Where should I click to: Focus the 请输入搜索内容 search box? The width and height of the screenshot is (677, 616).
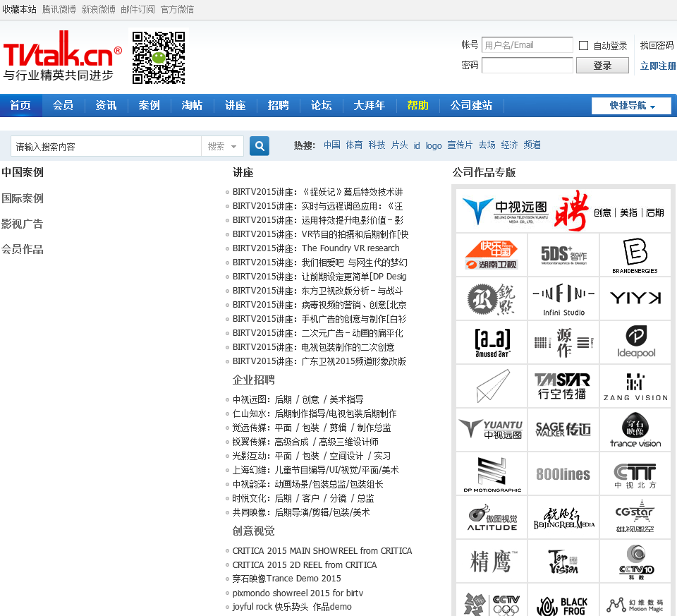tap(106, 147)
